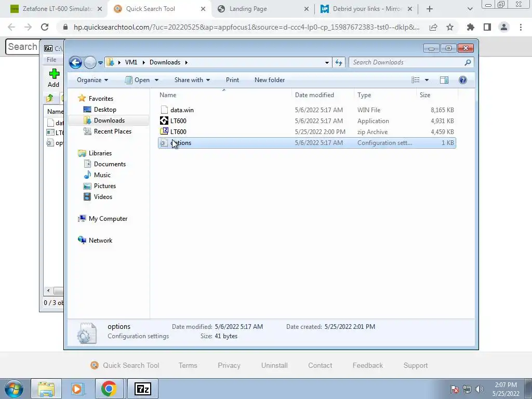
Task: Click the Explorer forward navigation arrow
Action: click(90, 62)
